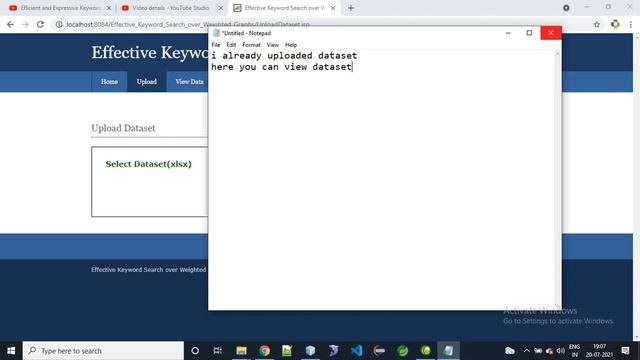Click inside the Notepad text area
Viewport: 640px width, 360px height.
coord(382,180)
